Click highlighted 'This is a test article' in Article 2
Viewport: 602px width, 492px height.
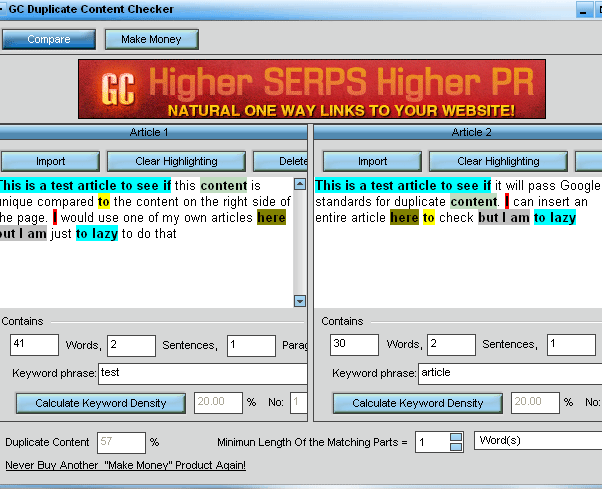tap(403, 186)
